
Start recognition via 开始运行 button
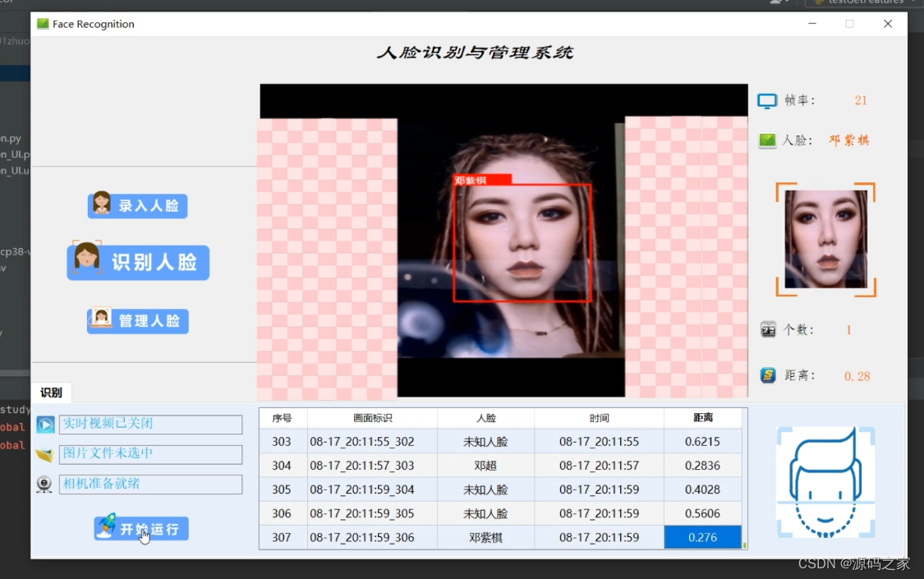pos(141,528)
